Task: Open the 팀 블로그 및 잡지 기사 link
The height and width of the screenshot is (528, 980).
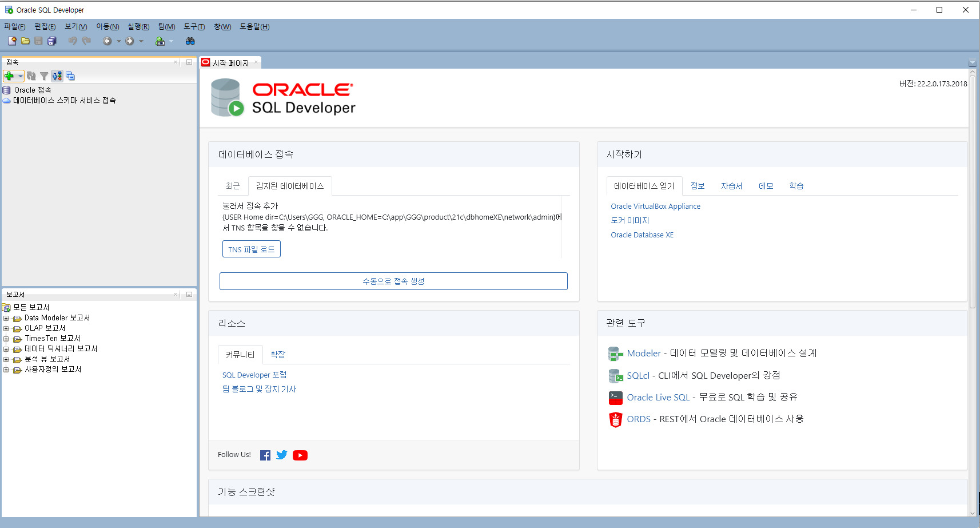Action: point(259,389)
